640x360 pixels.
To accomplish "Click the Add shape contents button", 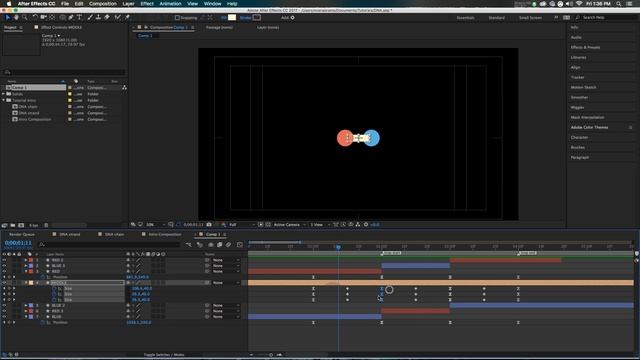I will (292, 18).
